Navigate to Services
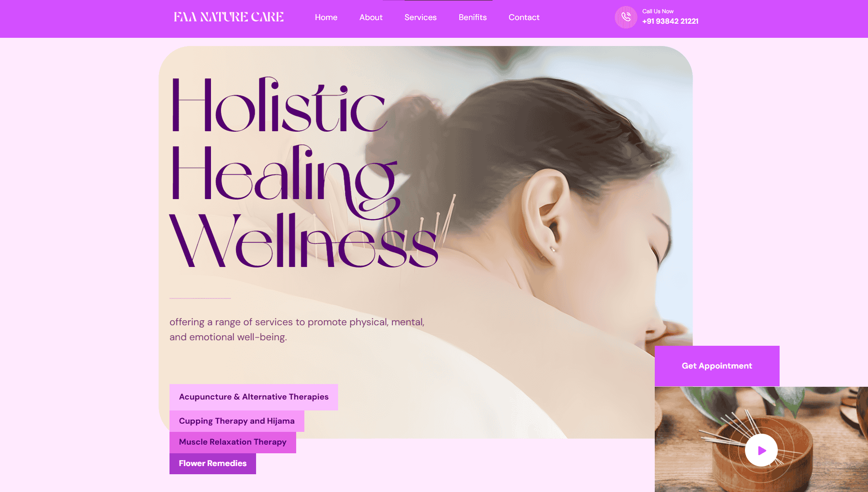The height and width of the screenshot is (492, 868). [x=421, y=17]
